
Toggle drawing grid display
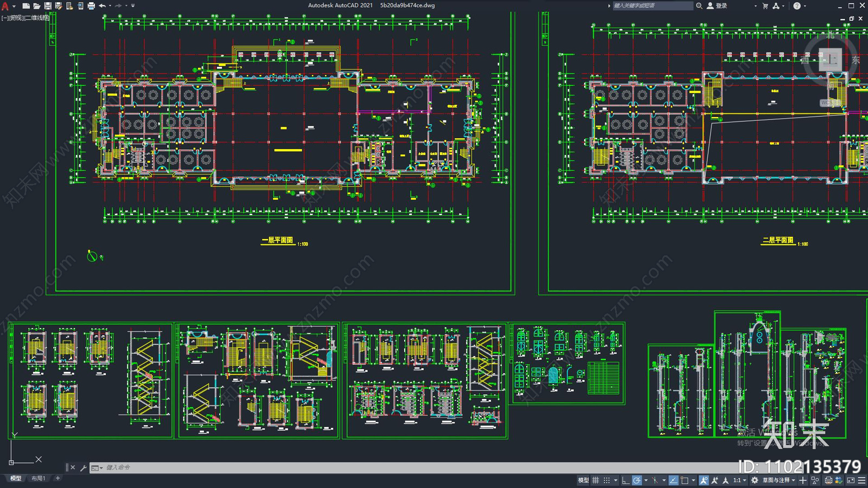595,480
